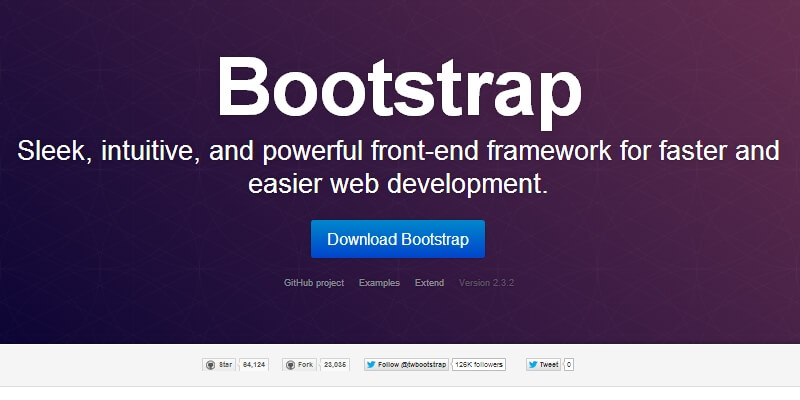Open the 126K followers count
This screenshot has height=400, width=800.
coord(479,364)
